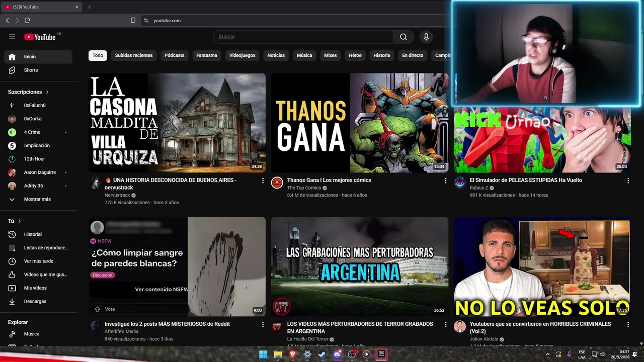This screenshot has width=644, height=362.
Task: Show hidden system tray icons
Action: 547,354
